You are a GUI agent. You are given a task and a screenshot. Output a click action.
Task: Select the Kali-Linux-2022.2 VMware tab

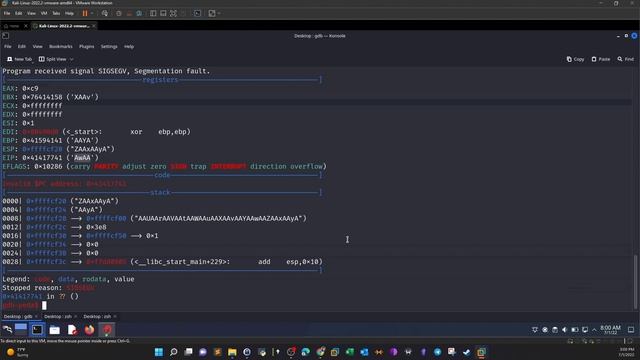tap(64, 26)
